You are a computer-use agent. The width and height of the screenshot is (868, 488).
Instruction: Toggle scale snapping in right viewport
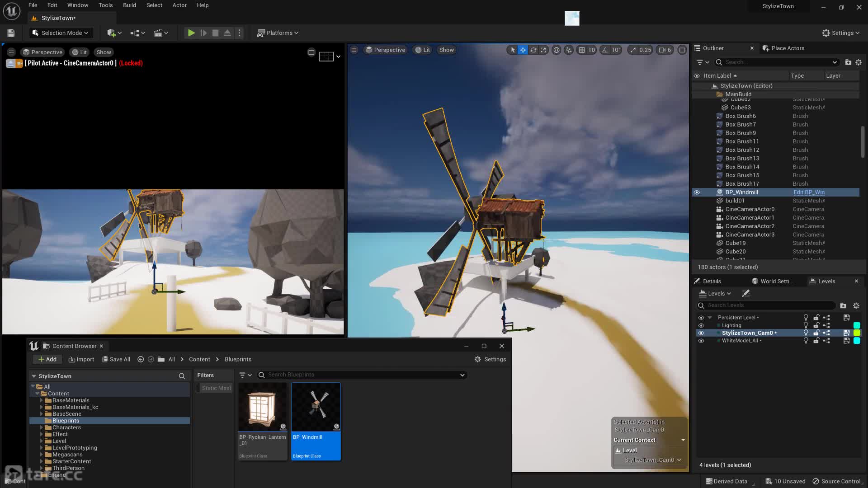tap(633, 50)
